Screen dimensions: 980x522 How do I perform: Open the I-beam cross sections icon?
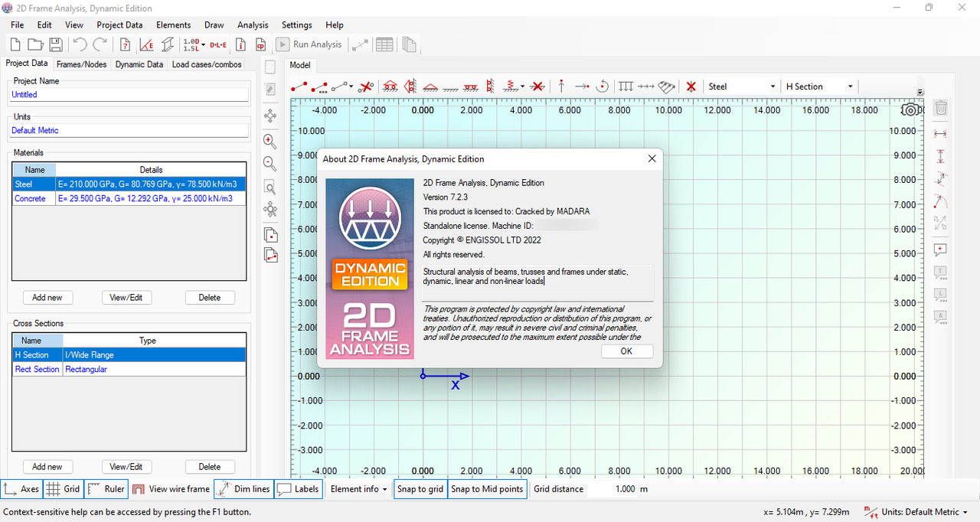coord(167,44)
